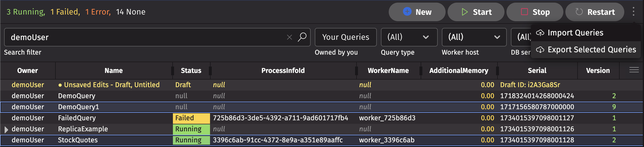This screenshot has width=644, height=147.
Task: Choose Import Queries from the menu
Action: [x=575, y=33]
